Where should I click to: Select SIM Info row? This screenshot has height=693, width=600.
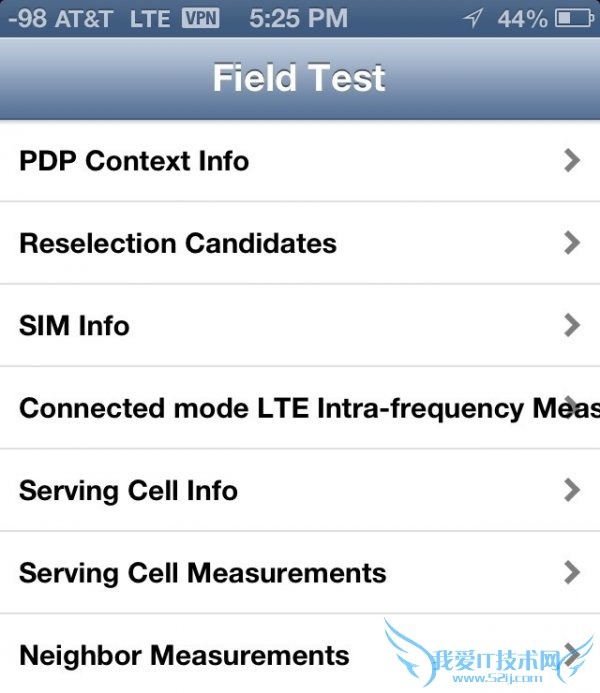74,326
